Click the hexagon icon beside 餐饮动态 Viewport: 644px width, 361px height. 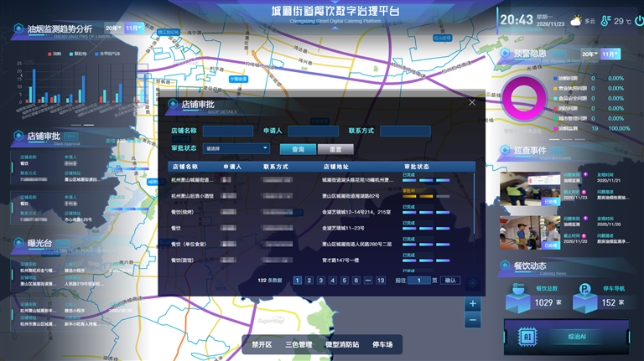(x=505, y=266)
